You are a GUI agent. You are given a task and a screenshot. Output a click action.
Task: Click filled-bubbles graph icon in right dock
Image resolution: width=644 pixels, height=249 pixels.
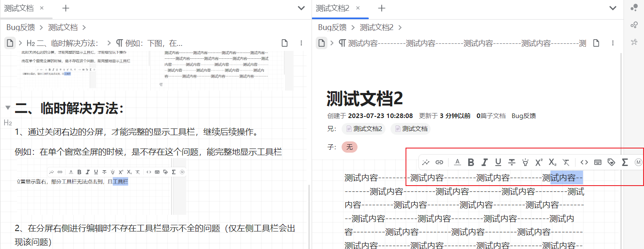(634, 8)
